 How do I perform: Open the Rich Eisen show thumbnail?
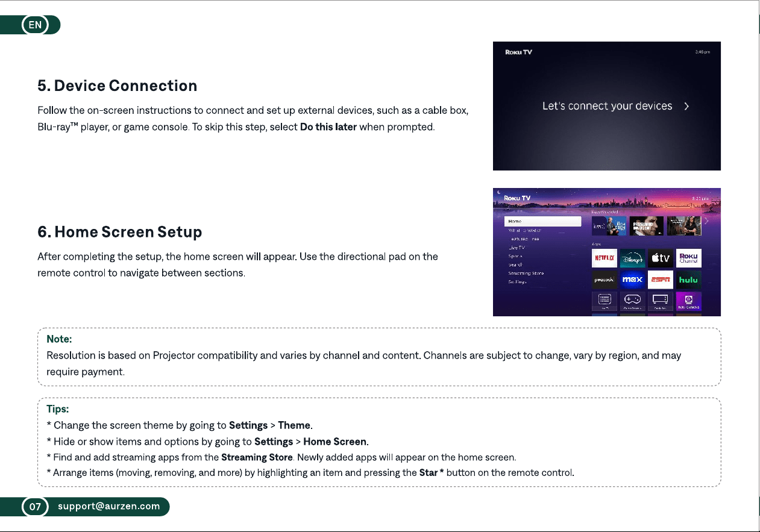[609, 226]
